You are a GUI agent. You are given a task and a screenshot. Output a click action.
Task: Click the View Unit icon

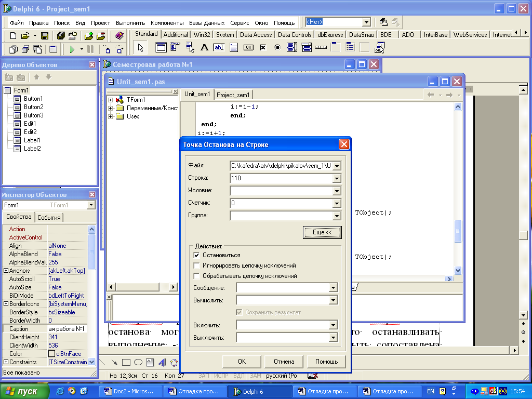(13, 49)
